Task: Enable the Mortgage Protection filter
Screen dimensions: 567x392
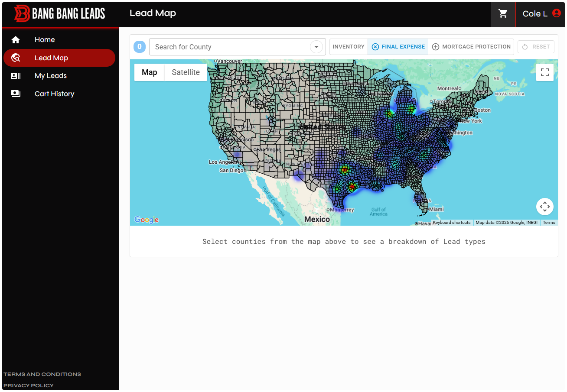Action: pyautogui.click(x=471, y=47)
